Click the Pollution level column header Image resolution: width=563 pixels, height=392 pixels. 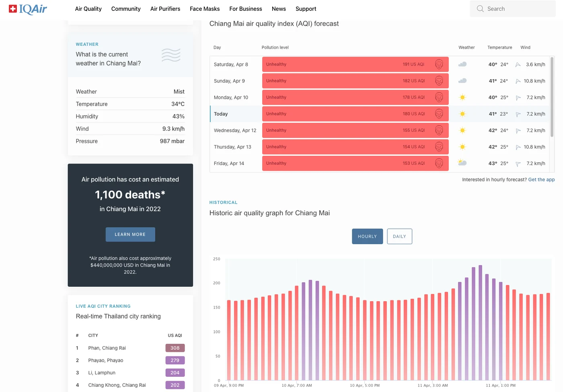[275, 47]
